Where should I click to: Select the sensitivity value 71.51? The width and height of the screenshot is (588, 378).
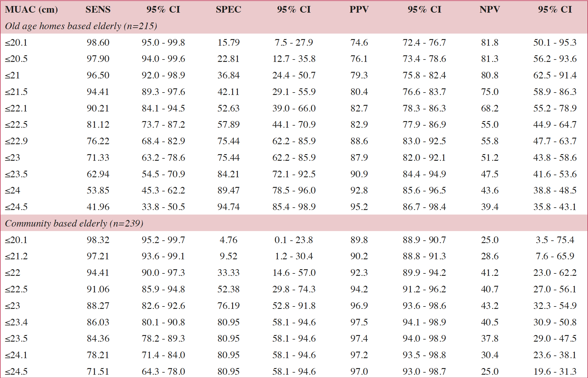(x=98, y=371)
